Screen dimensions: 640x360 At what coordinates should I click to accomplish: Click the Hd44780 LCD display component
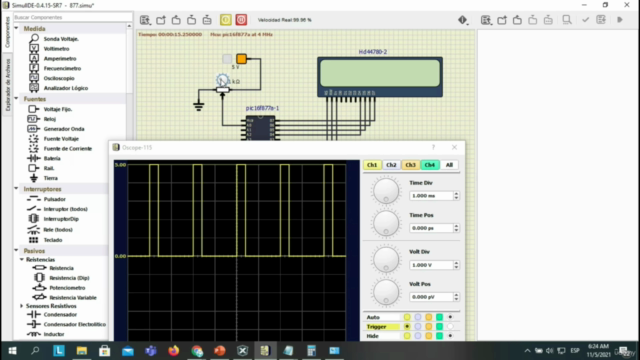380,77
